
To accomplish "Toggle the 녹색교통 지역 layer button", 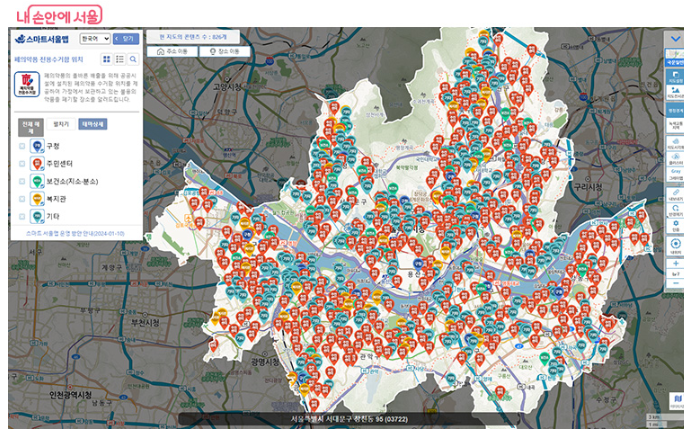I will (x=675, y=126).
